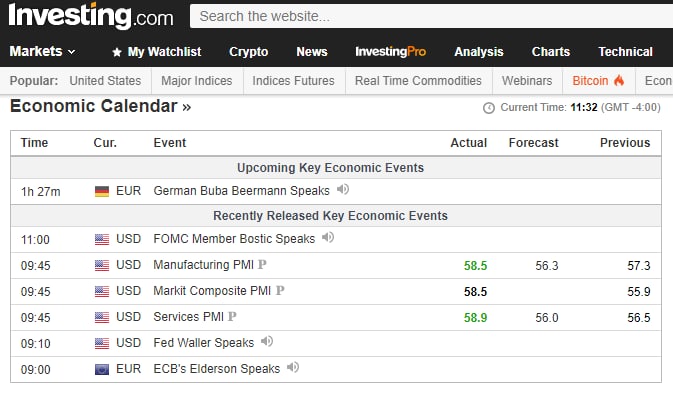This screenshot has height=410, width=673.
Task: Click the P icon next to Markit Composite PMI
Action: [280, 291]
